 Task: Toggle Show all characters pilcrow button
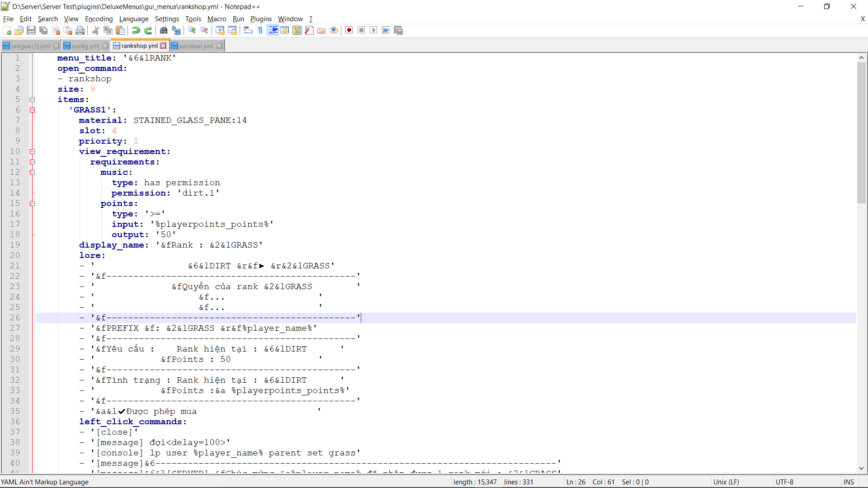tap(260, 30)
